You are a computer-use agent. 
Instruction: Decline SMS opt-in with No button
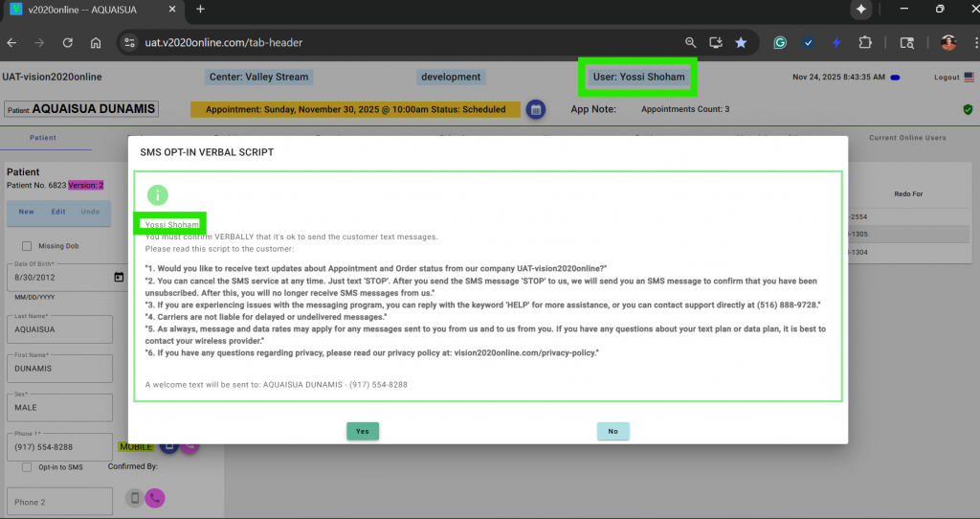click(612, 431)
